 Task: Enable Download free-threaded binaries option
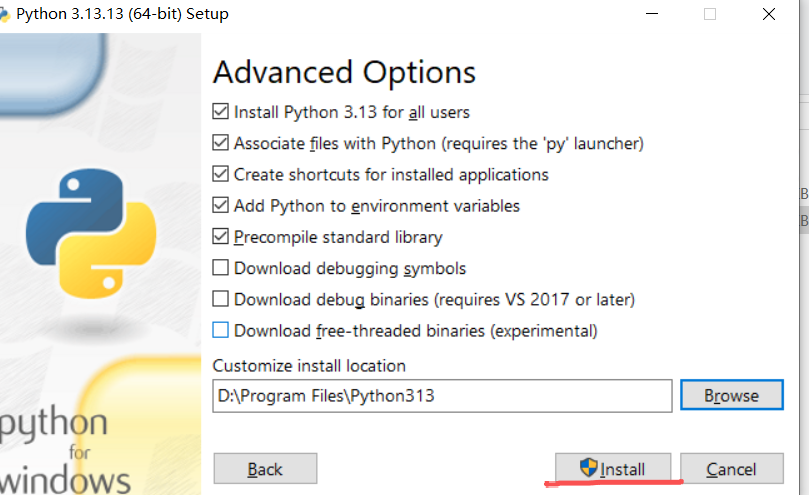pyautogui.click(x=220, y=330)
